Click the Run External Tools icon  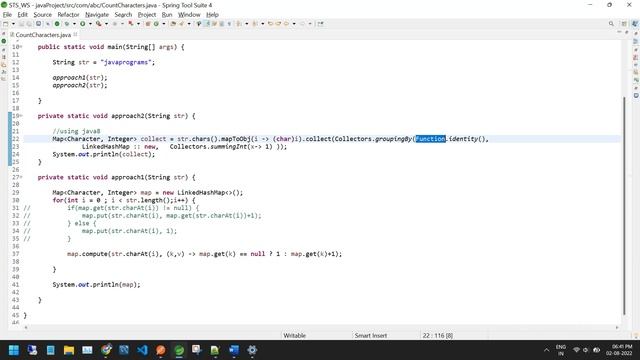(x=98, y=24)
